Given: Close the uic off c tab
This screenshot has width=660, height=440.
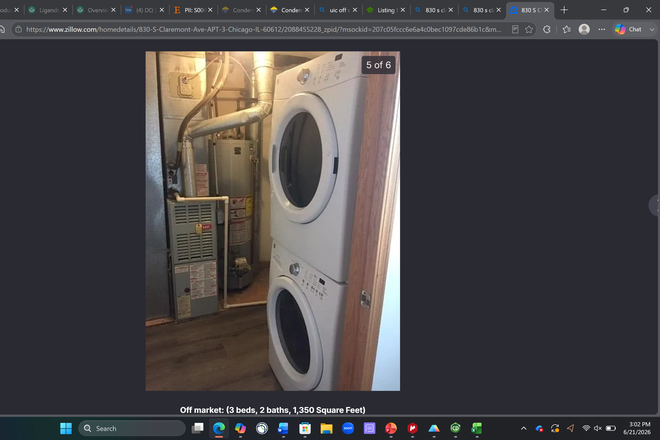Looking at the screenshot, I should pos(355,10).
